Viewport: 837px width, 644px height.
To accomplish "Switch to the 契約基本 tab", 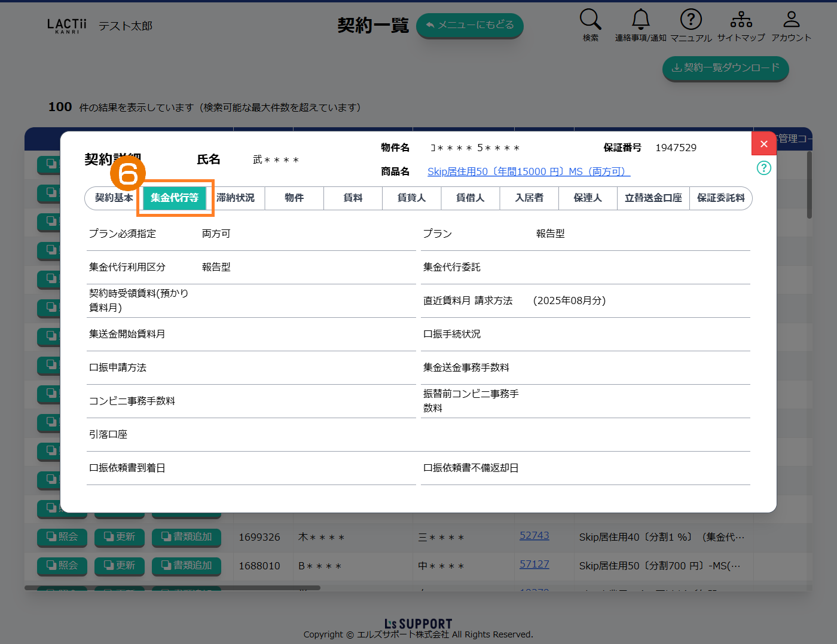I will click(114, 198).
